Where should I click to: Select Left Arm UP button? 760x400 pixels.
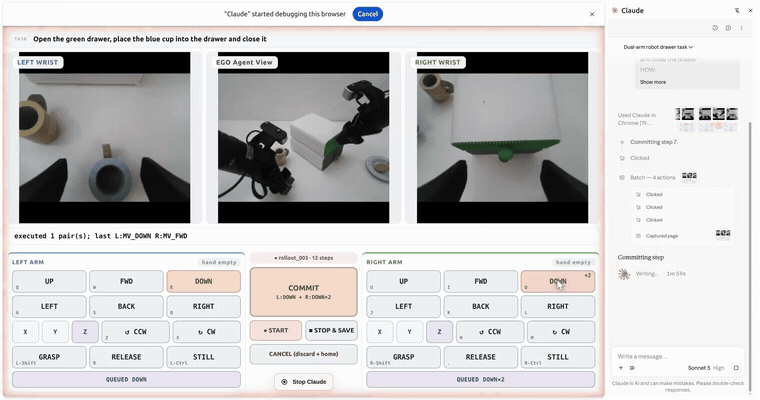coord(49,282)
